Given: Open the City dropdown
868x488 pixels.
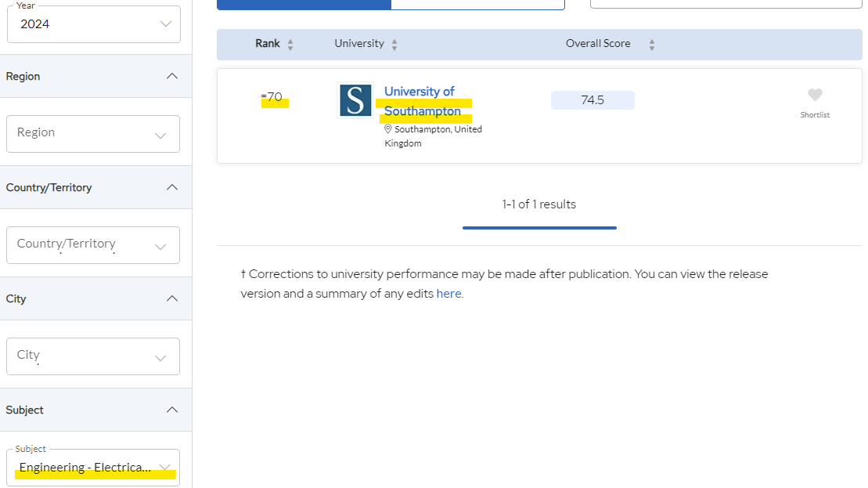Looking at the screenshot, I should coord(93,356).
